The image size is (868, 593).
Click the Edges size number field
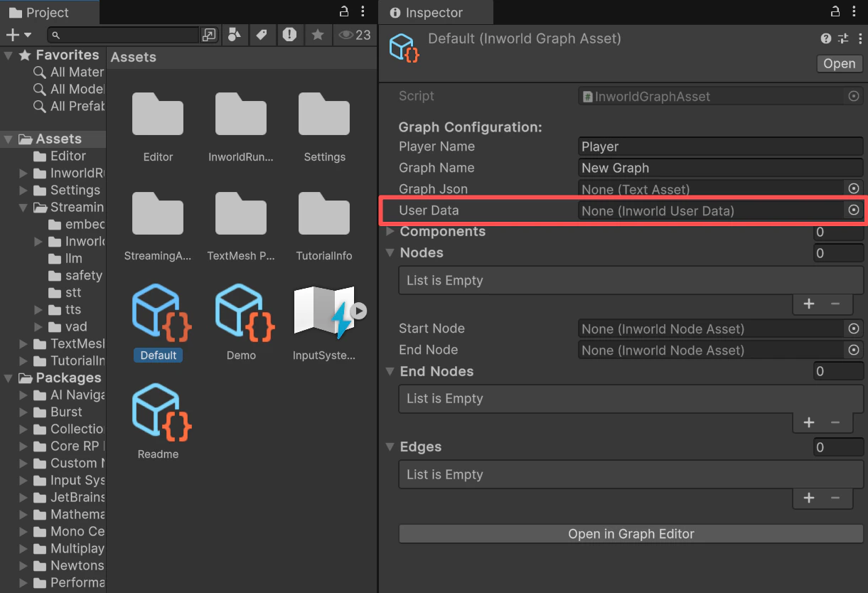coord(839,447)
